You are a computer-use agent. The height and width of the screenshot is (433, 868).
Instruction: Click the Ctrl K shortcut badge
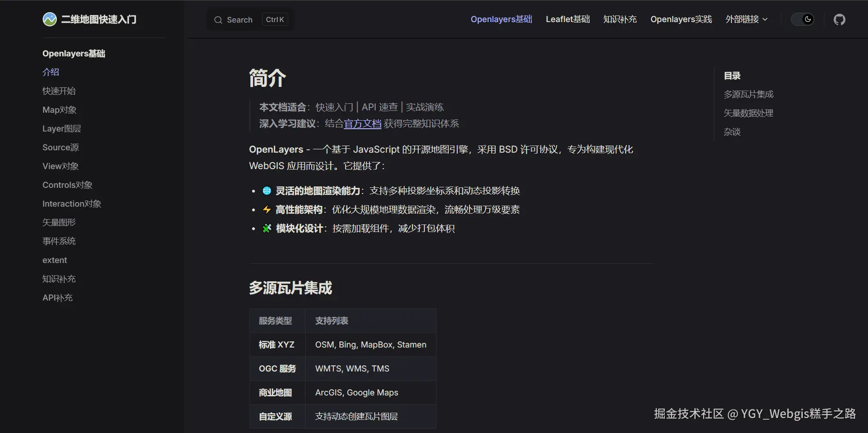275,20
